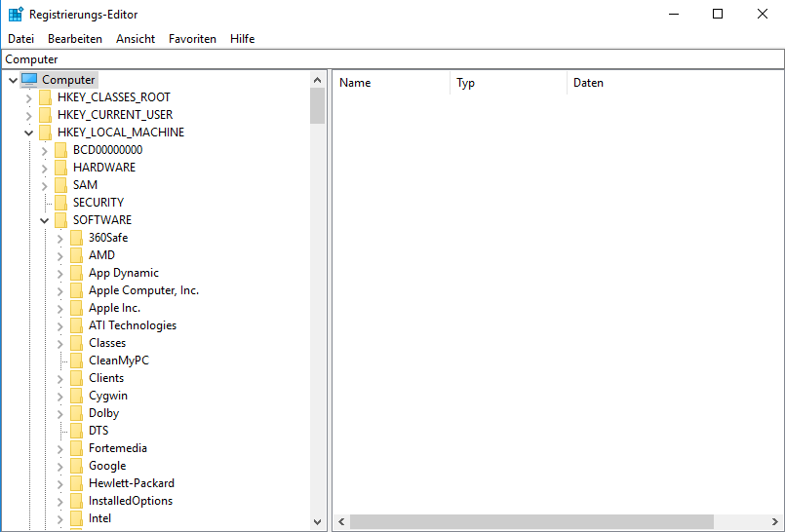
Task: Select the CleanMyPC key label
Action: (x=119, y=360)
